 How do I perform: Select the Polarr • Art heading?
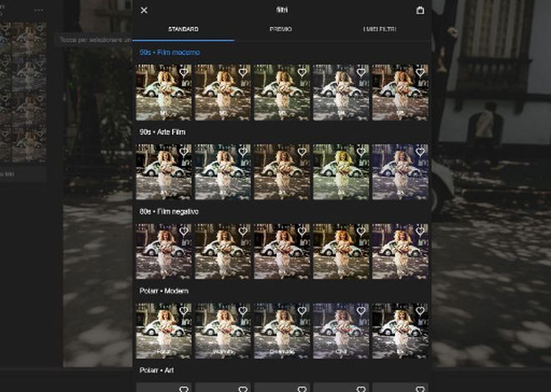(x=156, y=369)
